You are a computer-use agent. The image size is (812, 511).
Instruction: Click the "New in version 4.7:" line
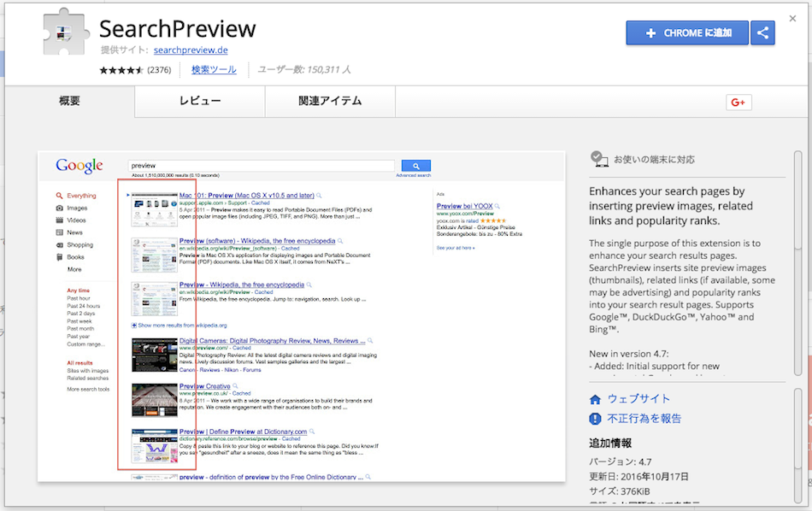[x=629, y=354]
